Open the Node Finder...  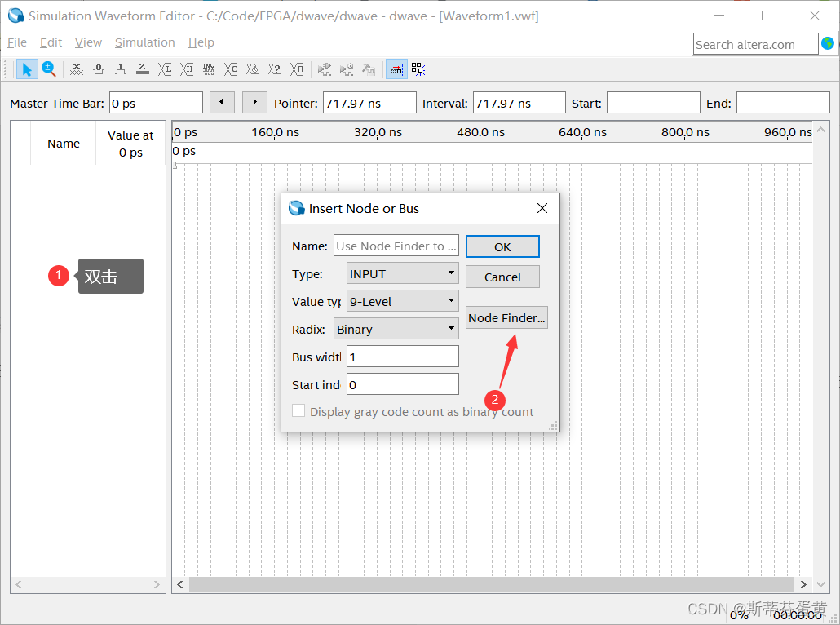coord(506,318)
